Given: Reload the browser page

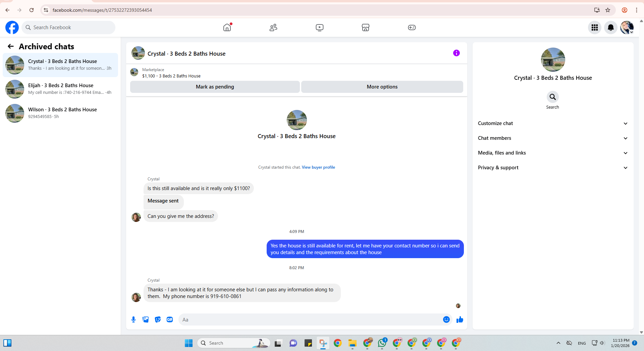Looking at the screenshot, I should click(32, 10).
